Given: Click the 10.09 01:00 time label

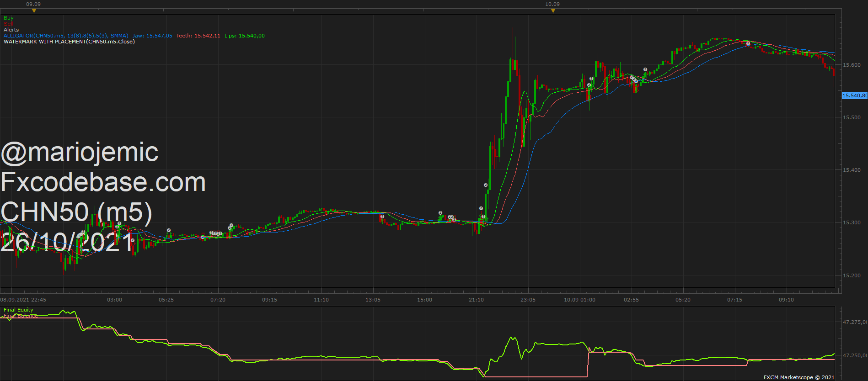Looking at the screenshot, I should 580,300.
